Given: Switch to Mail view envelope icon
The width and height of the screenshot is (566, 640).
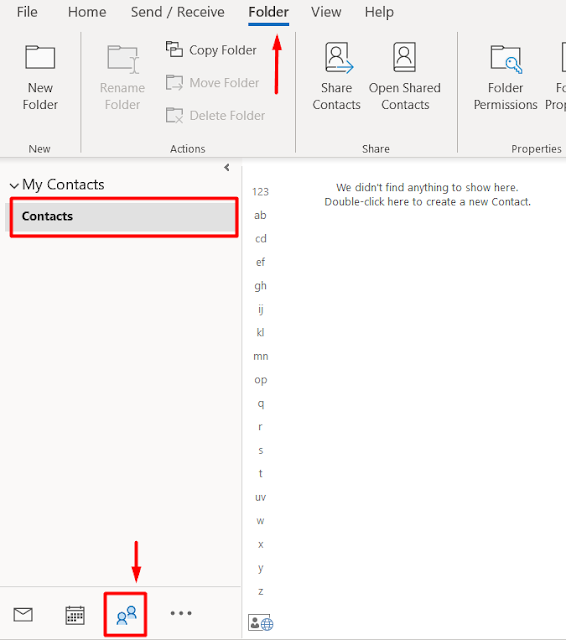Looking at the screenshot, I should (x=23, y=614).
